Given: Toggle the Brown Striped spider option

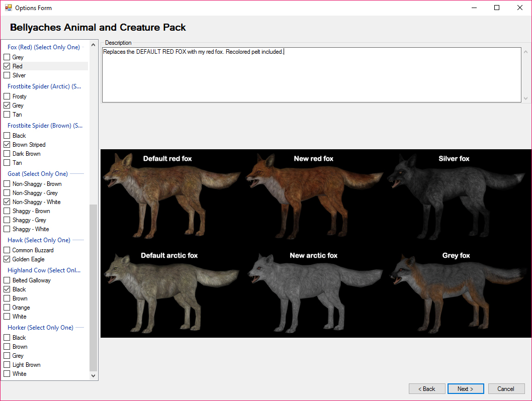Looking at the screenshot, I should (x=7, y=144).
